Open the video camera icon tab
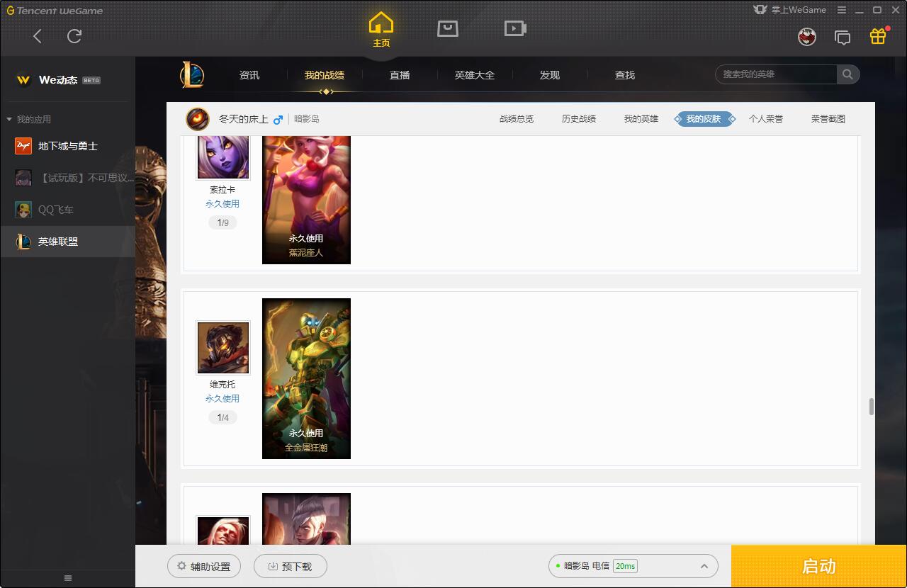The height and width of the screenshot is (588, 907). [515, 28]
